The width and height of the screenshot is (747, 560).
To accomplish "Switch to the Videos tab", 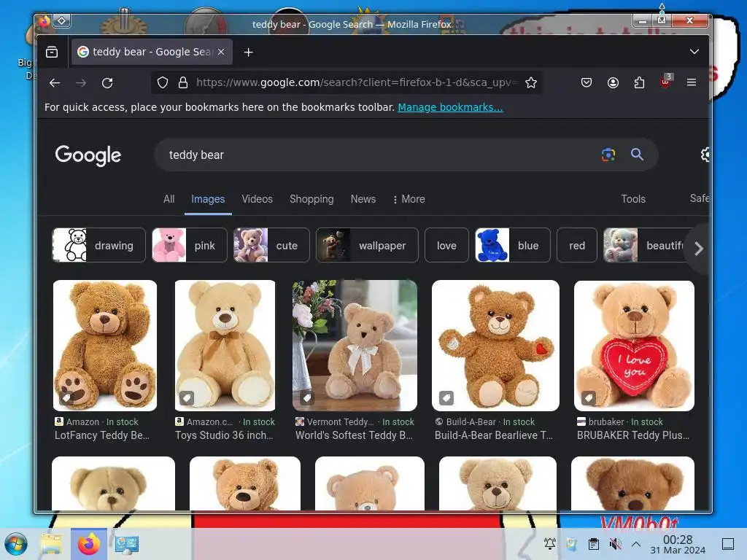I will [258, 199].
